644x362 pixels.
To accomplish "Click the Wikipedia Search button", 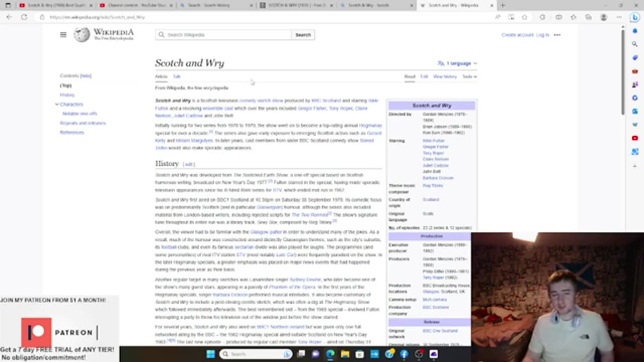I will pyautogui.click(x=303, y=35).
